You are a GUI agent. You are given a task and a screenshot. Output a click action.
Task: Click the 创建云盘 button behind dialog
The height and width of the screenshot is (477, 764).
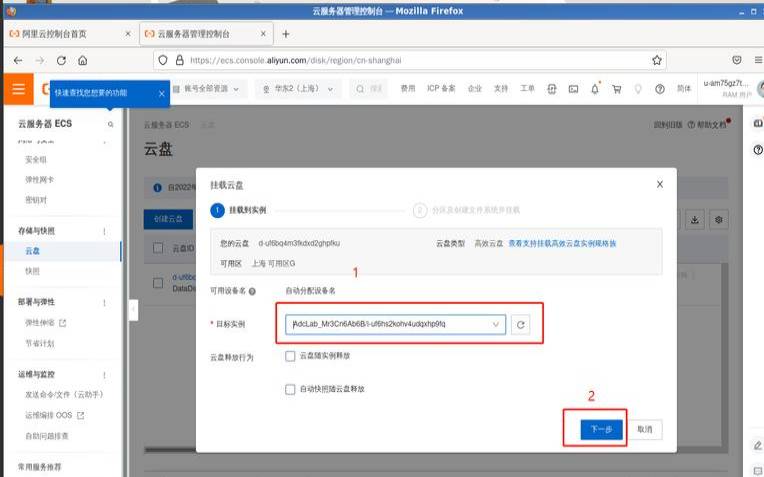click(169, 219)
